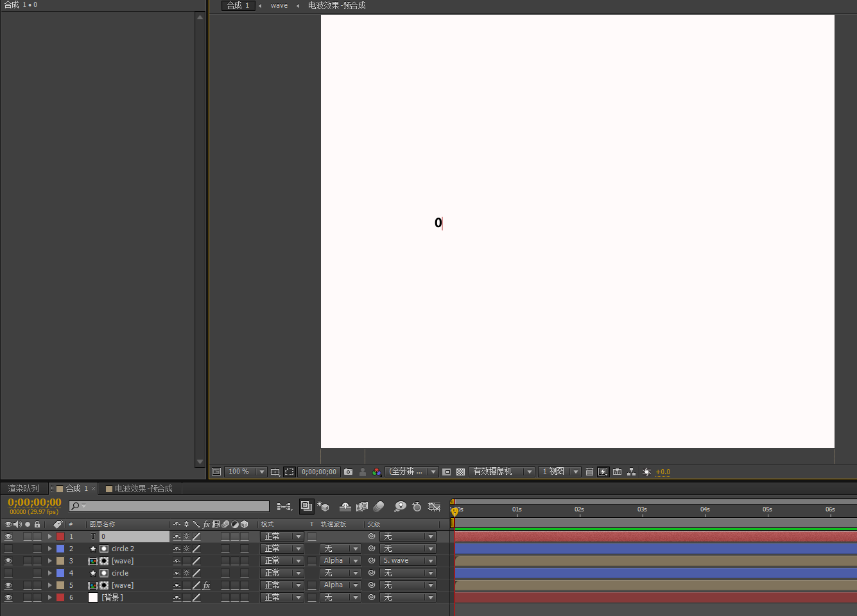Click the layer search input field
Screen dimensions: 857x616
click(169, 506)
